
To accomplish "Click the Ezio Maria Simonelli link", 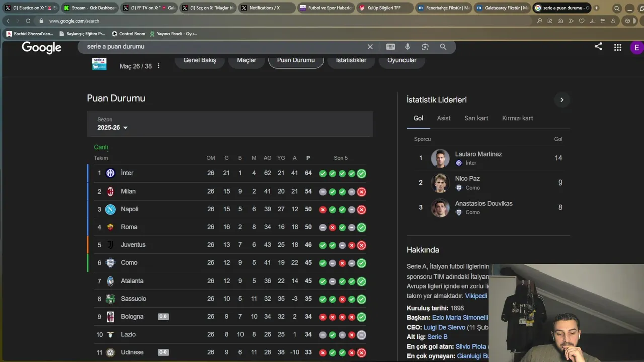I will [460, 318].
